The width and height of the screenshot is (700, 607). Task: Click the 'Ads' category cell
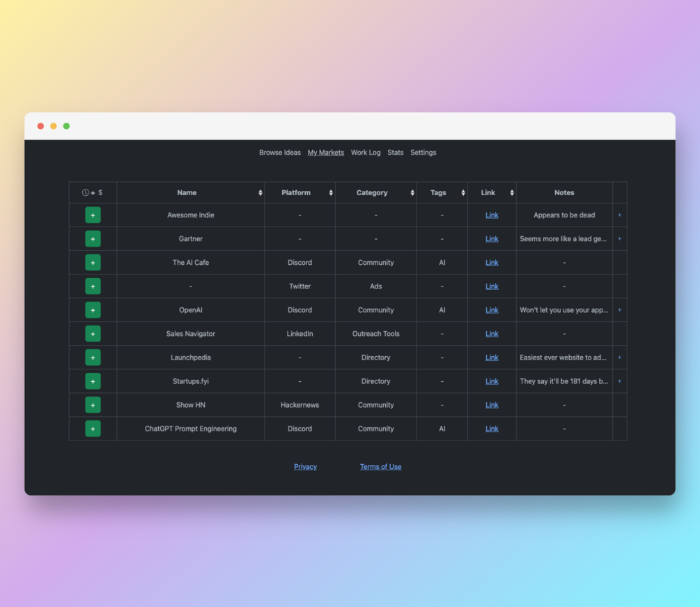point(376,286)
